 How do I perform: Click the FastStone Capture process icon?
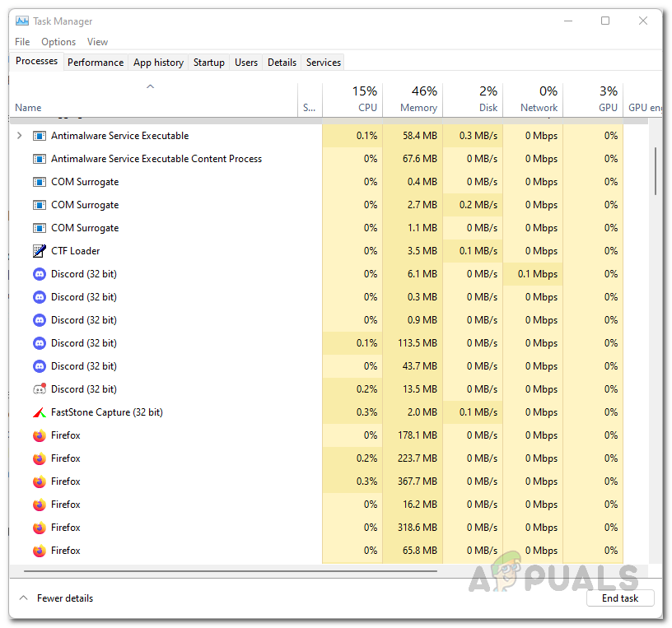(39, 412)
